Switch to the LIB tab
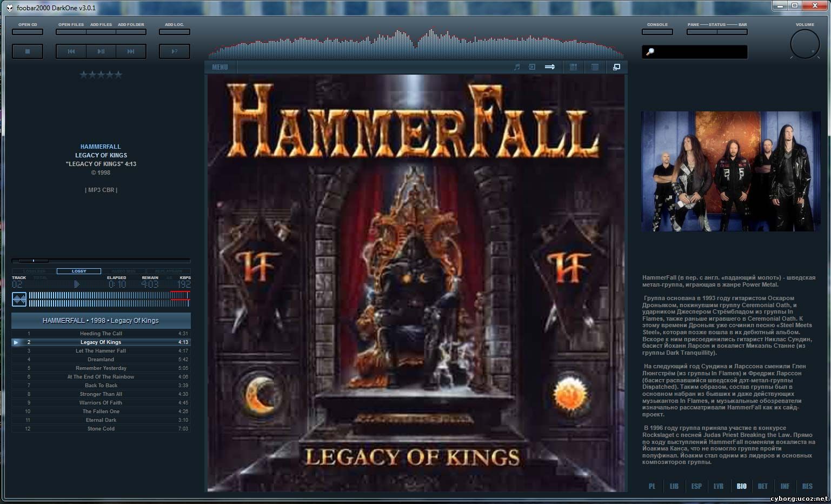Image resolution: width=831 pixels, height=504 pixels. (x=674, y=486)
